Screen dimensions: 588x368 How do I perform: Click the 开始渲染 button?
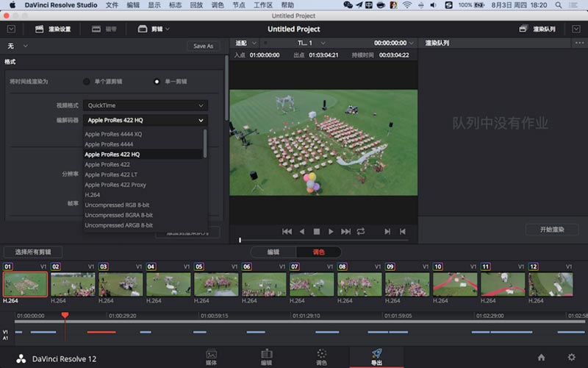[552, 230]
